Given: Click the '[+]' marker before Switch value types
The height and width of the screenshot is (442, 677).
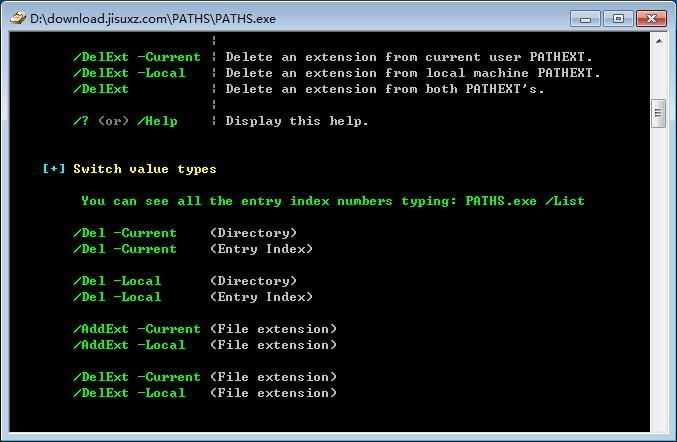Looking at the screenshot, I should click(x=54, y=169).
